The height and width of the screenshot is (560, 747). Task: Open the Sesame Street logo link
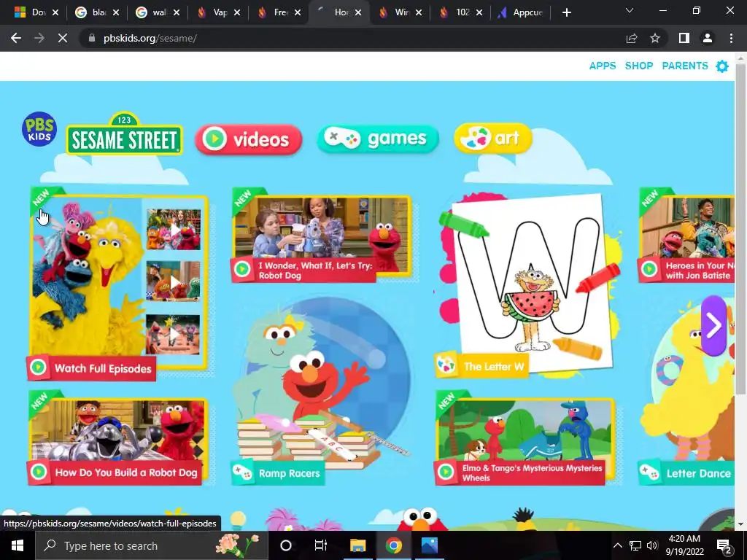tap(124, 134)
